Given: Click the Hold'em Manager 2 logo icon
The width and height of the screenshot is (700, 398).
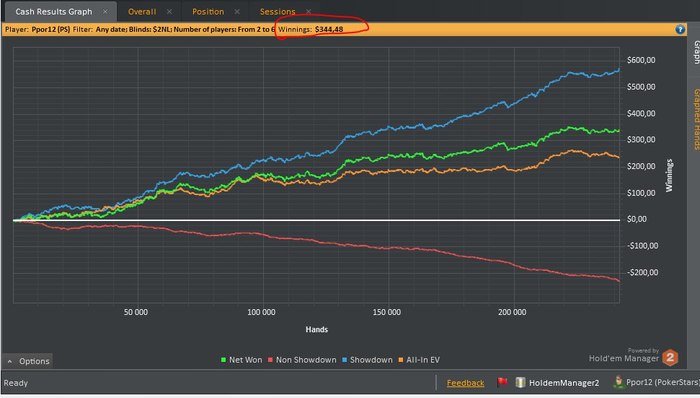Looking at the screenshot, I should [x=670, y=357].
